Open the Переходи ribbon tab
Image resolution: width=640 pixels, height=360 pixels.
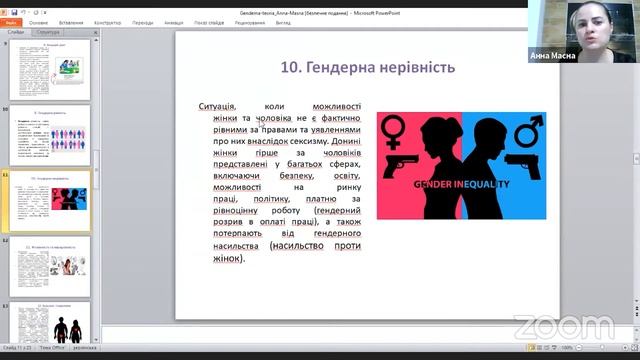[x=143, y=23]
